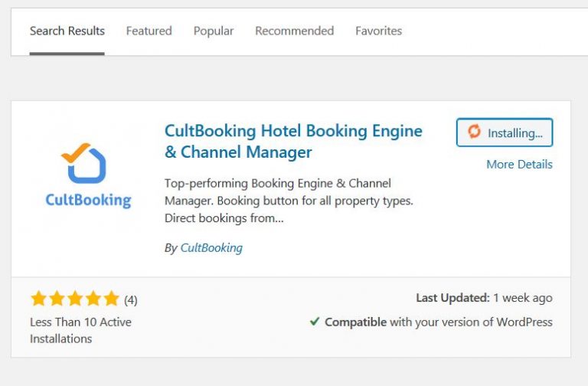Click the plugin description text
The image size is (588, 386).
pos(278,201)
